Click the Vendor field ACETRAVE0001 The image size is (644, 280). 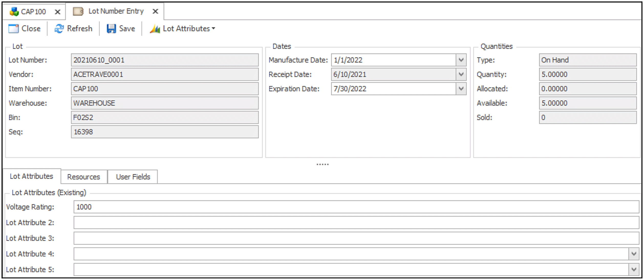tap(165, 74)
